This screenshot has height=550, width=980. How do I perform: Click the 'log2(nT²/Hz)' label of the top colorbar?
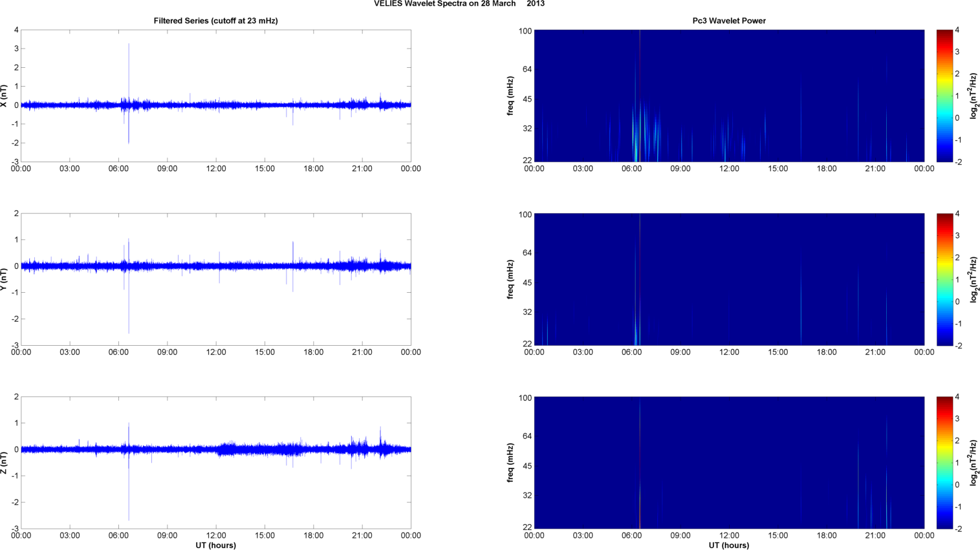click(x=974, y=96)
